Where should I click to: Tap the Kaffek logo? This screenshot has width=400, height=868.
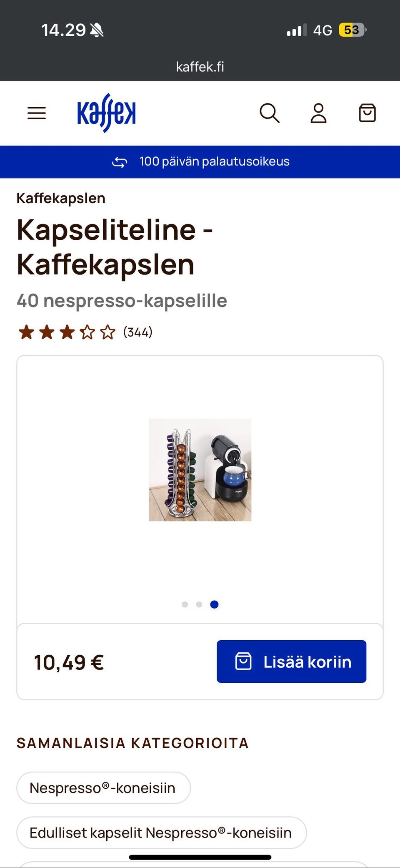107,113
